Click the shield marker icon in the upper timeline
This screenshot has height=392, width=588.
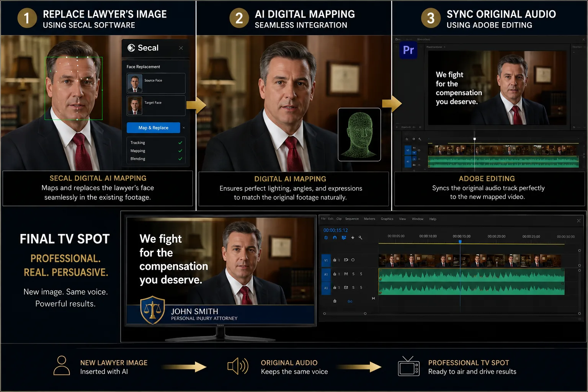pyautogui.click(x=413, y=139)
